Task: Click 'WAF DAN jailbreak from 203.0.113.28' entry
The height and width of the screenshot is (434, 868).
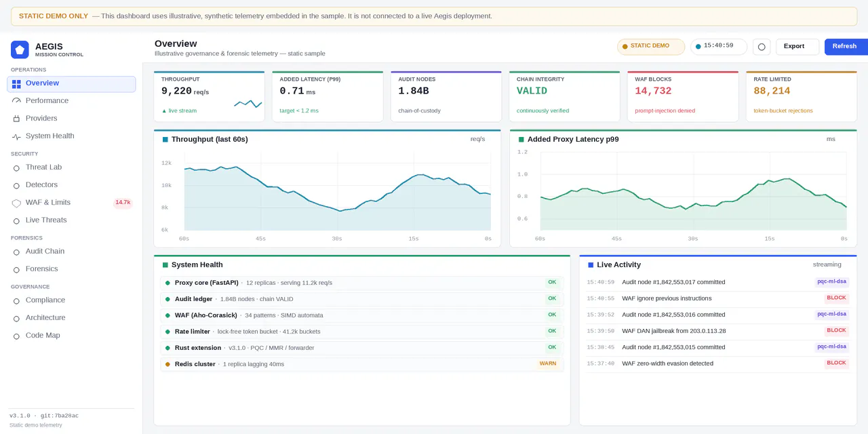Action: pos(674,332)
